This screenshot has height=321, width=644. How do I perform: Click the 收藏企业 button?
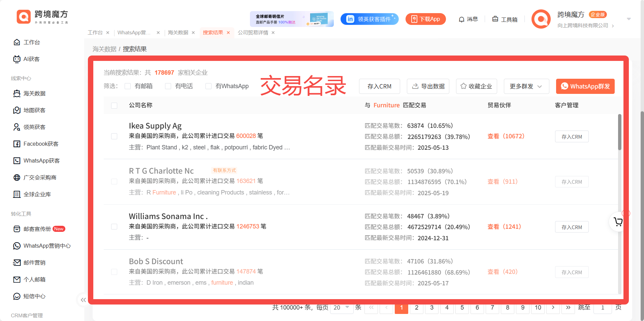476,86
